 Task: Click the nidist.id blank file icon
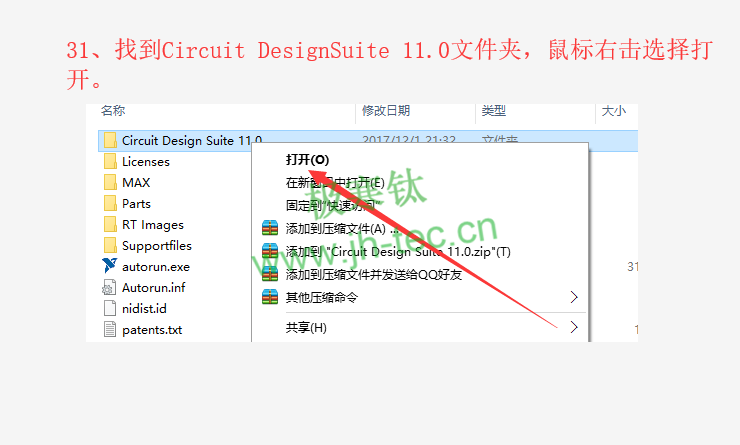tap(109, 308)
